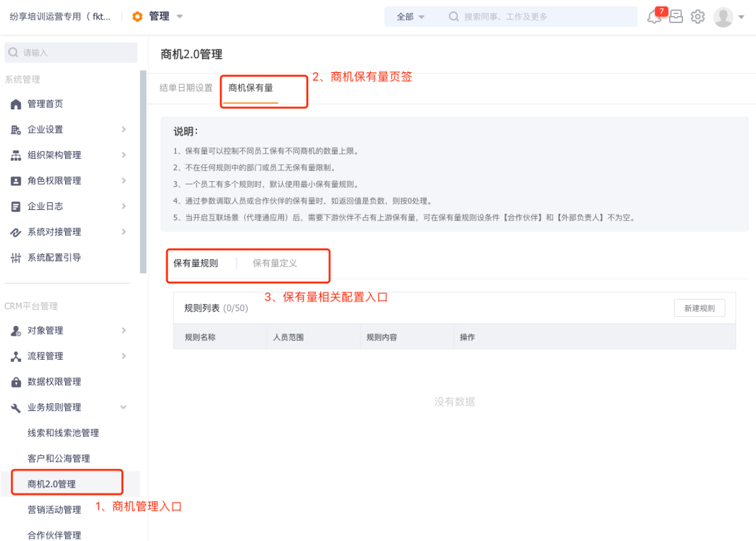Open 线索和线索池管理 in the sidebar
This screenshot has width=756, height=541.
click(63, 433)
